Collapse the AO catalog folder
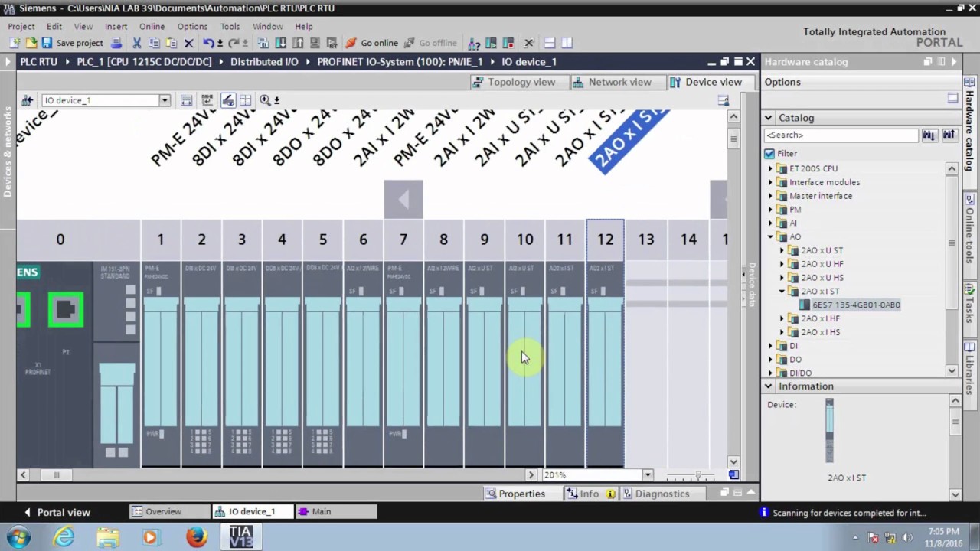 pos(771,236)
